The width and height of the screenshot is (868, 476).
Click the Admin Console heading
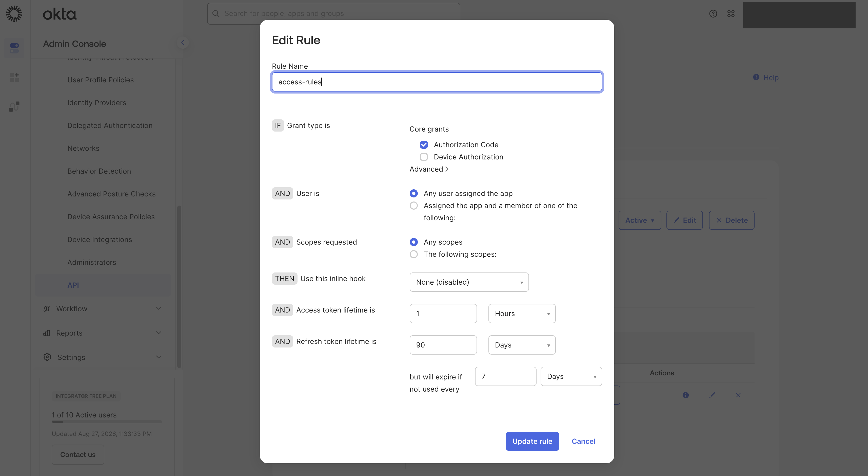coord(74,44)
